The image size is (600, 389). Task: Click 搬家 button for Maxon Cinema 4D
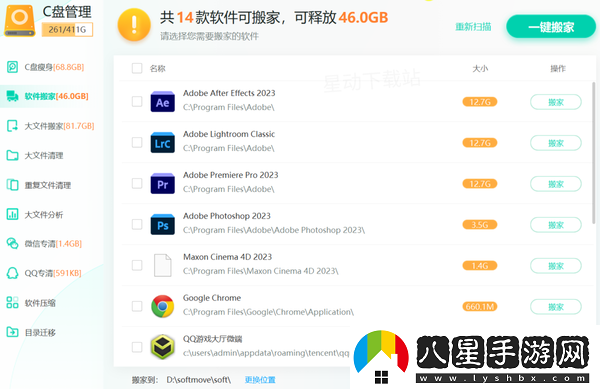pos(556,266)
